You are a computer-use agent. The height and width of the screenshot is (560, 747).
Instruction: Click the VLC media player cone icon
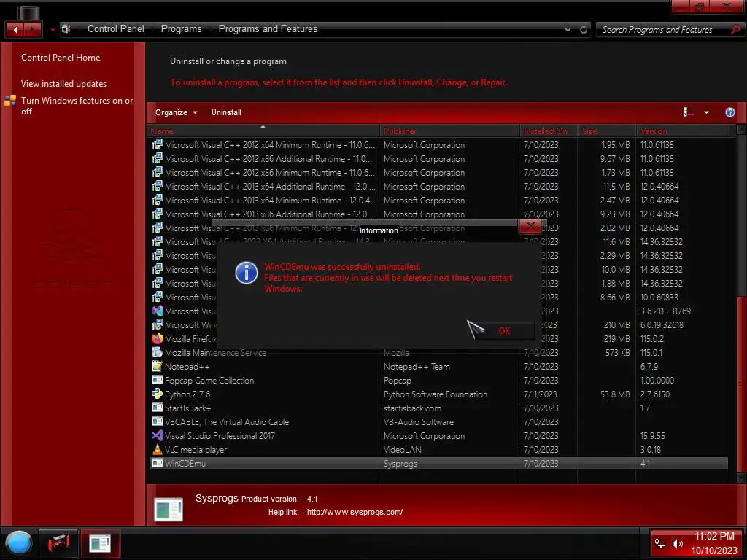(x=158, y=449)
